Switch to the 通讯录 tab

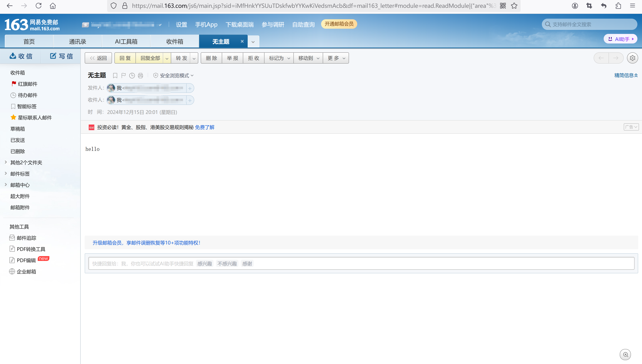[x=77, y=41]
